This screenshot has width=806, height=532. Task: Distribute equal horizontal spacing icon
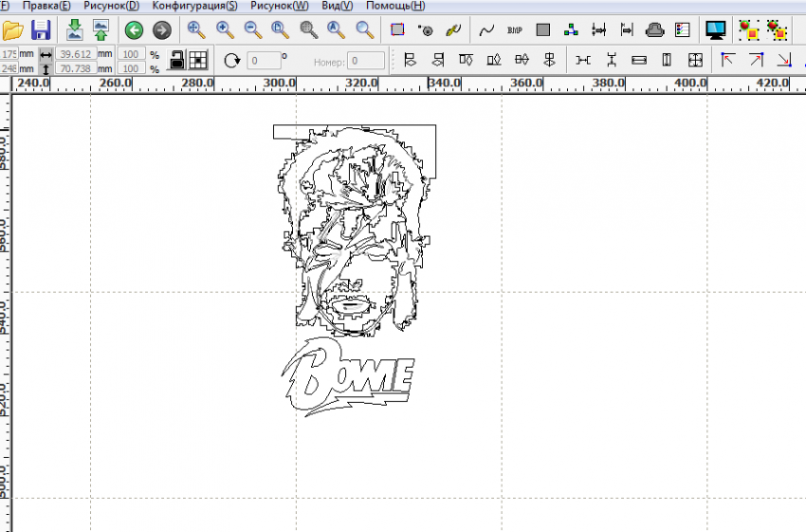pos(583,60)
